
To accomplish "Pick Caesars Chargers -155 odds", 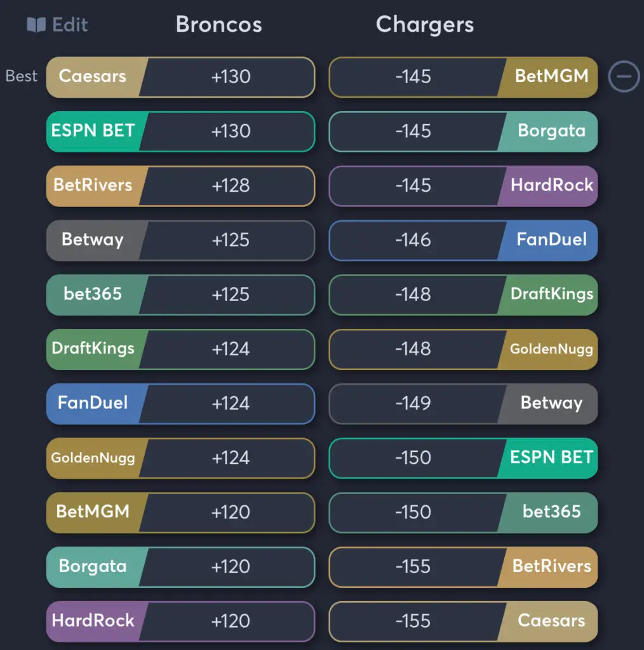I will click(x=463, y=621).
